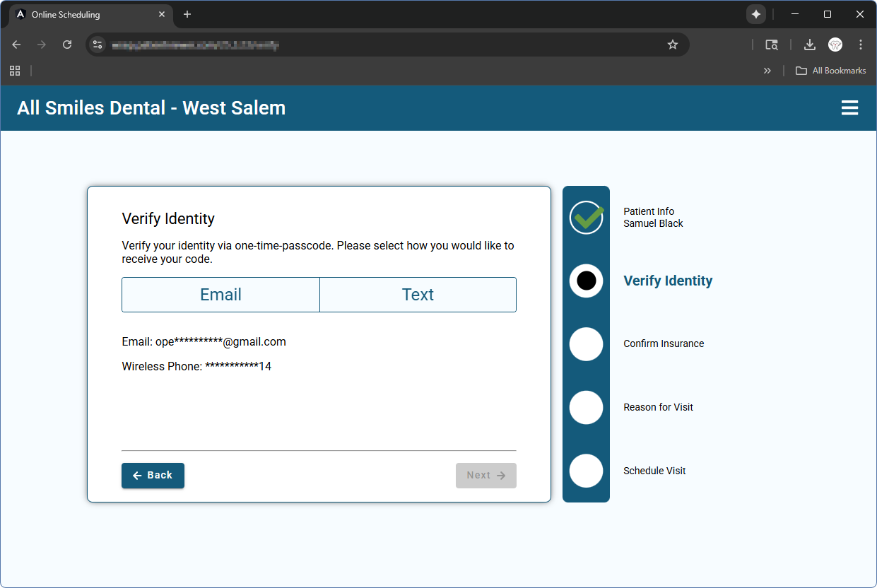
Task: Click the green checkmark Patient Info step
Action: (x=586, y=218)
